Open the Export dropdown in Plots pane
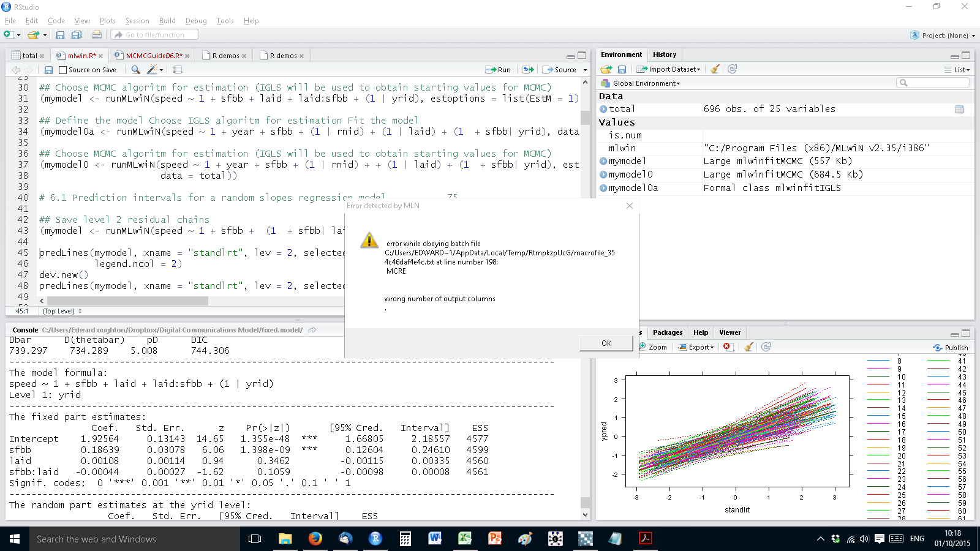The width and height of the screenshot is (980, 551). (x=700, y=347)
